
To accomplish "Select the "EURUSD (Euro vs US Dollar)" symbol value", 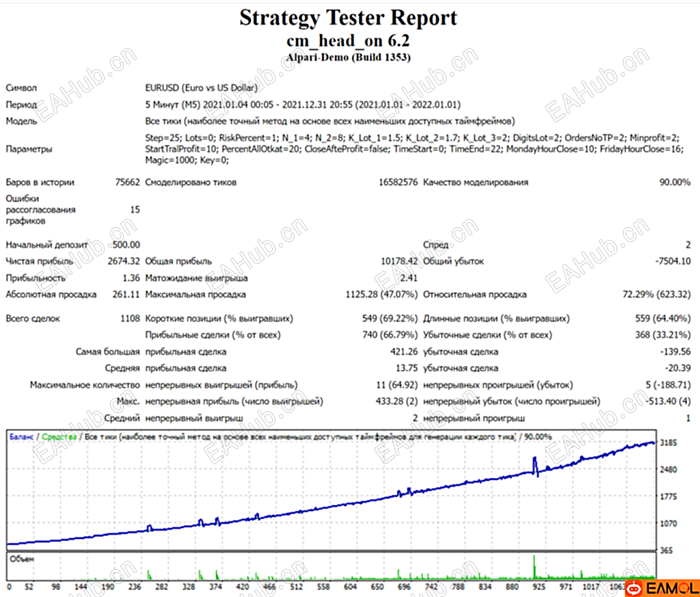I will [202, 88].
